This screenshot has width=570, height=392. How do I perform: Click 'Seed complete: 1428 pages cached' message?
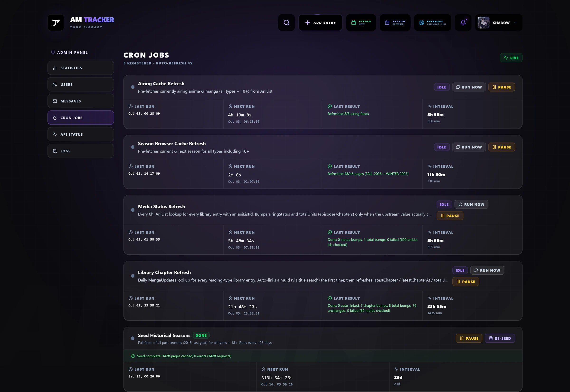coord(184,356)
